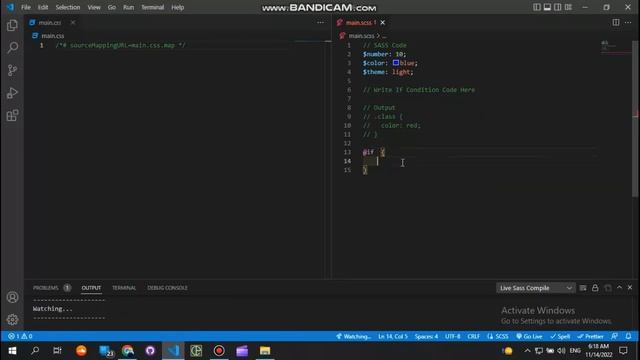Toggle output scroll lock
The width and height of the screenshot is (640, 360).
(x=595, y=288)
